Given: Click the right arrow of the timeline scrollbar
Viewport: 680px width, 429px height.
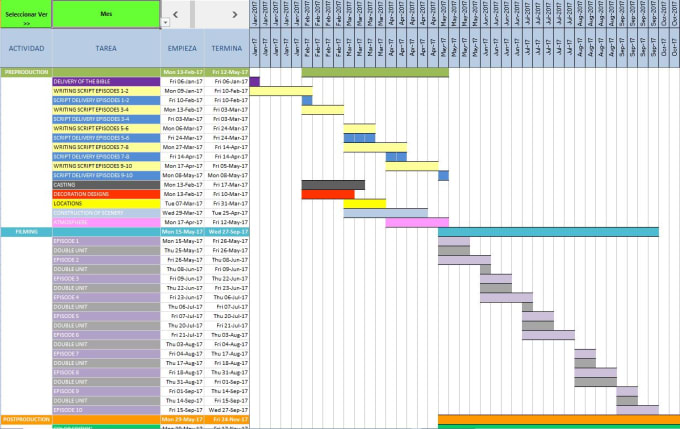Looking at the screenshot, I should coord(235,14).
